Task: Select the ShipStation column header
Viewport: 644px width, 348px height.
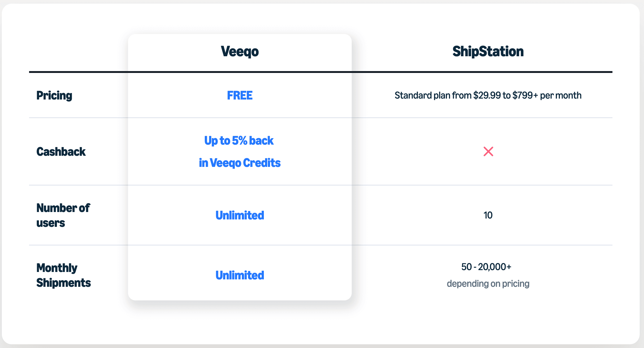Action: click(x=488, y=51)
